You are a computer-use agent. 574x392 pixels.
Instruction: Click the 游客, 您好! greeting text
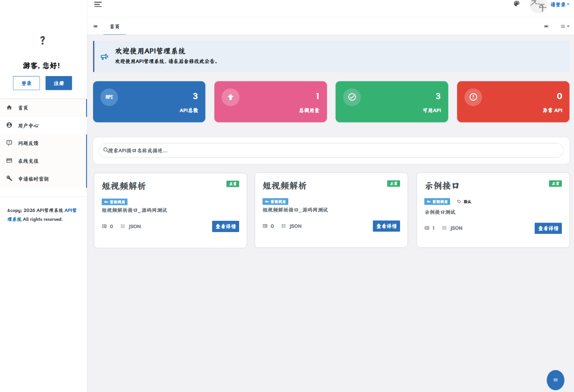pyautogui.click(x=42, y=66)
